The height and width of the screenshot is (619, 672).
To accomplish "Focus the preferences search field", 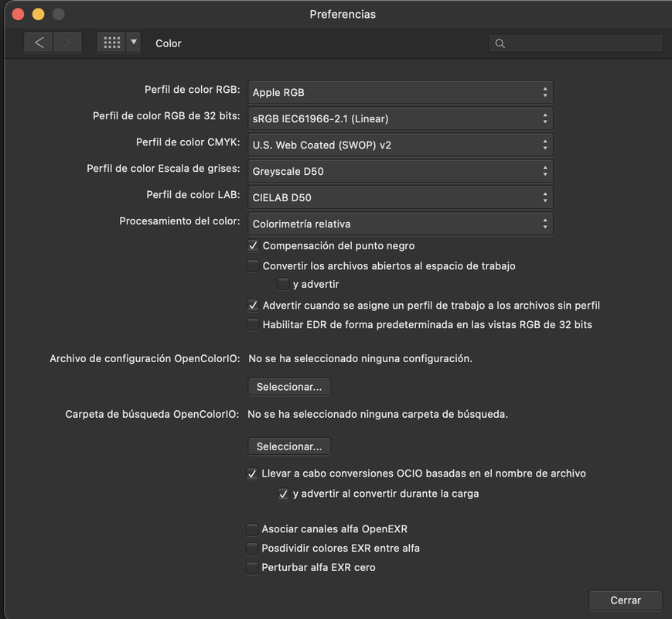I will (x=576, y=43).
